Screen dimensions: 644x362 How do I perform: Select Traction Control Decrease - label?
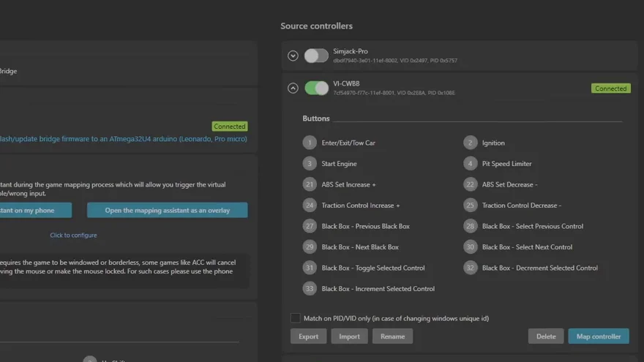coord(522,205)
